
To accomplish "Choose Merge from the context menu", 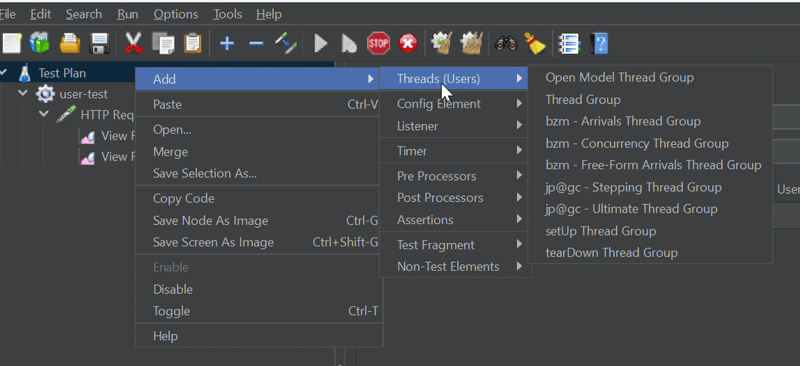I will [258, 152].
